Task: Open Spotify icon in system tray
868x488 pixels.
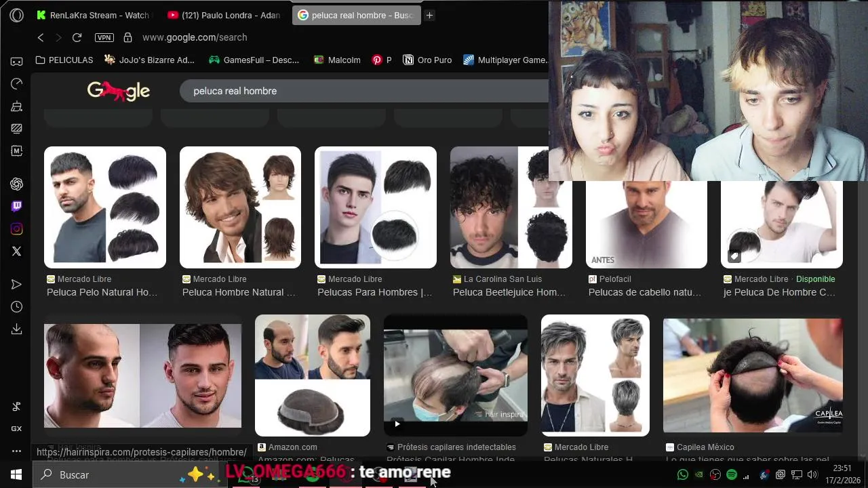Action: (x=732, y=475)
